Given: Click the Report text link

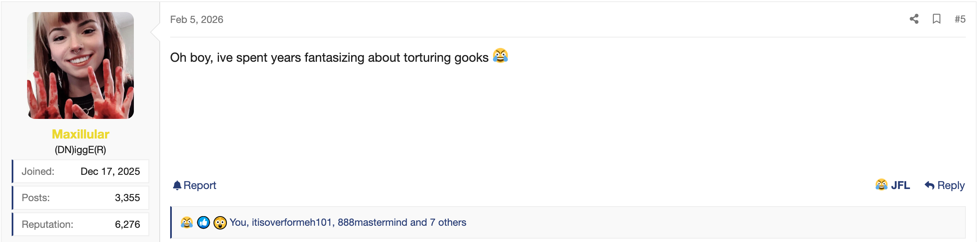Looking at the screenshot, I should point(200,185).
